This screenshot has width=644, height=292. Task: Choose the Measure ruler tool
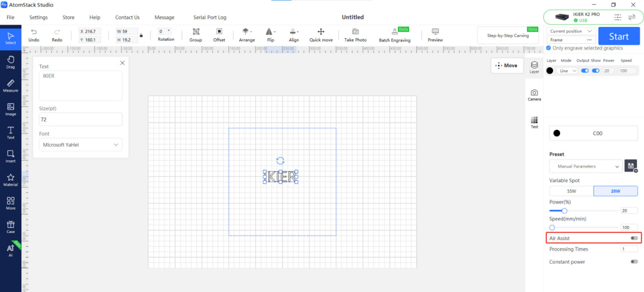(x=11, y=85)
